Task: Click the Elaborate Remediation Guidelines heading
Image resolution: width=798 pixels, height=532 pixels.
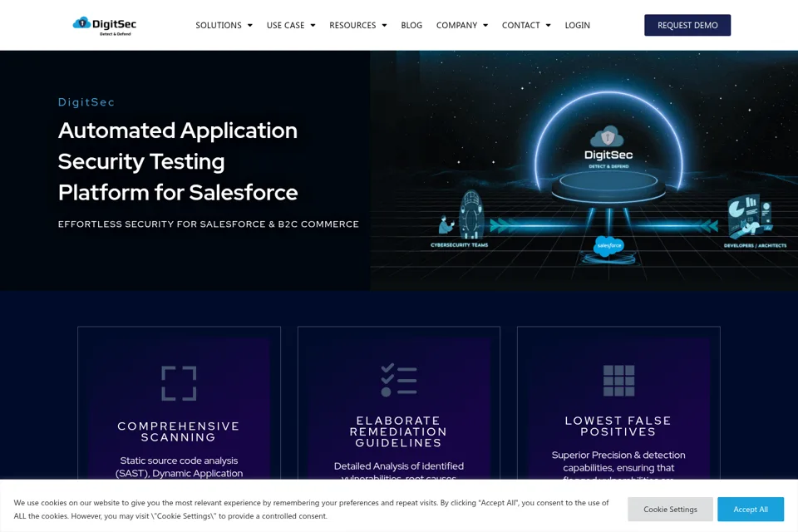Action: [398, 431]
